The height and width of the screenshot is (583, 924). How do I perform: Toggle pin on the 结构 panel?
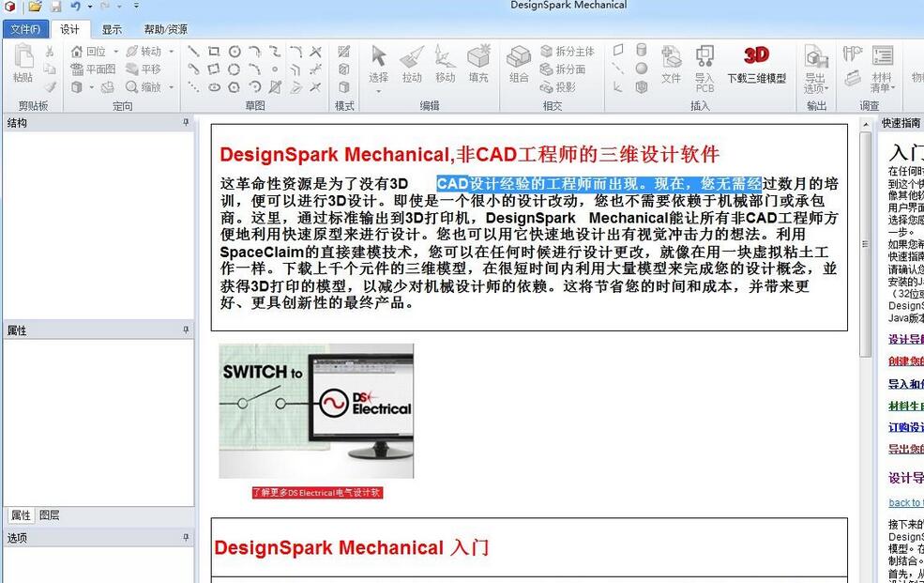(x=186, y=122)
